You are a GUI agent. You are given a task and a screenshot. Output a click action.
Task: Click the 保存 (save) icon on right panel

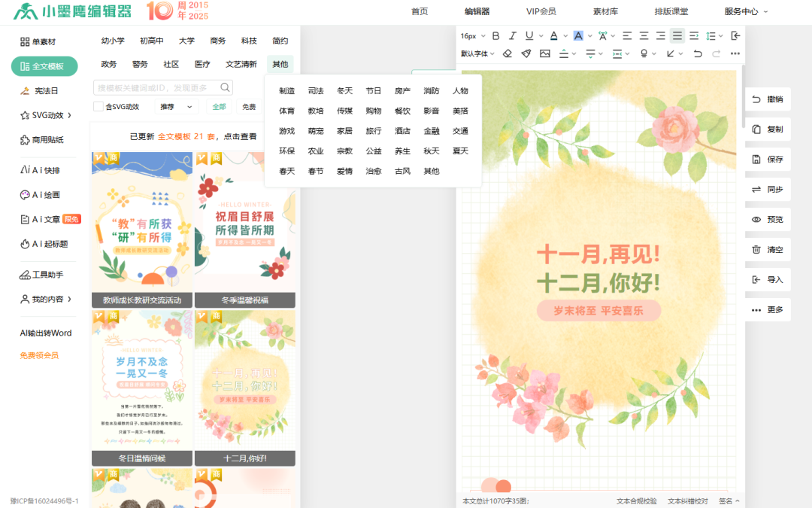767,160
